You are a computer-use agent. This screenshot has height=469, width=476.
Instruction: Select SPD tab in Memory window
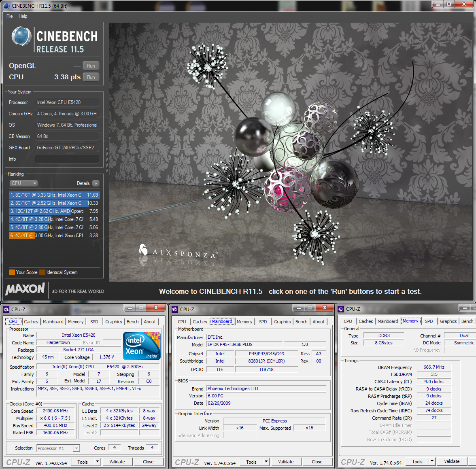tap(429, 321)
